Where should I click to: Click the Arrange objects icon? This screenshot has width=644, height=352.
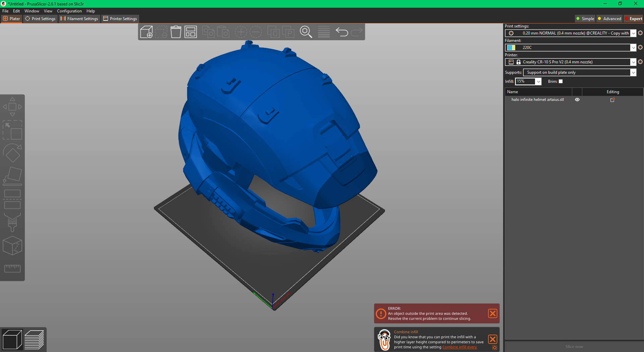coord(191,32)
